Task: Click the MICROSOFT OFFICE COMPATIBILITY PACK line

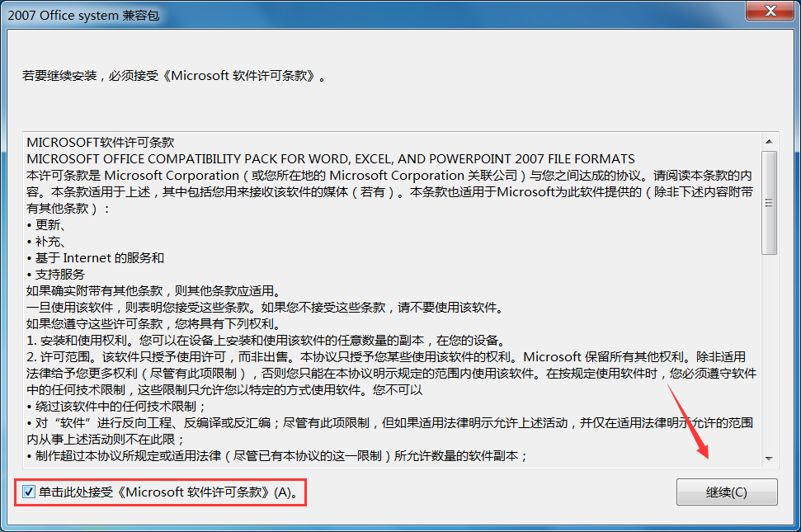Action: [x=331, y=159]
